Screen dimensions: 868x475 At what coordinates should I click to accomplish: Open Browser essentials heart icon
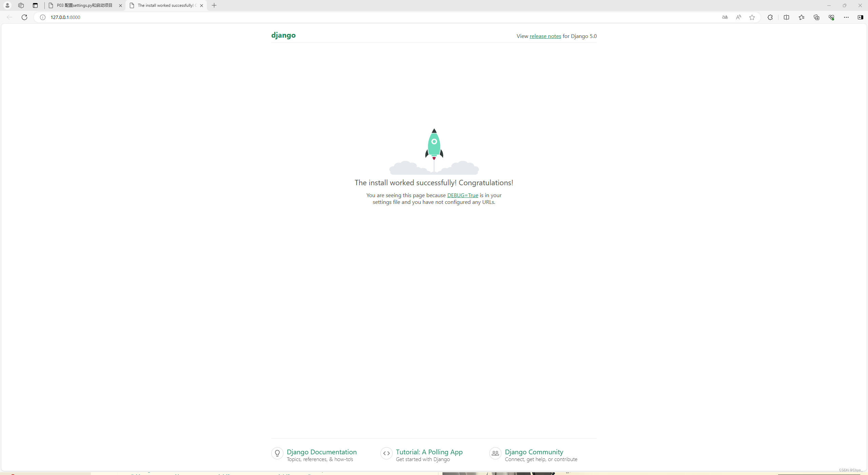coord(831,17)
